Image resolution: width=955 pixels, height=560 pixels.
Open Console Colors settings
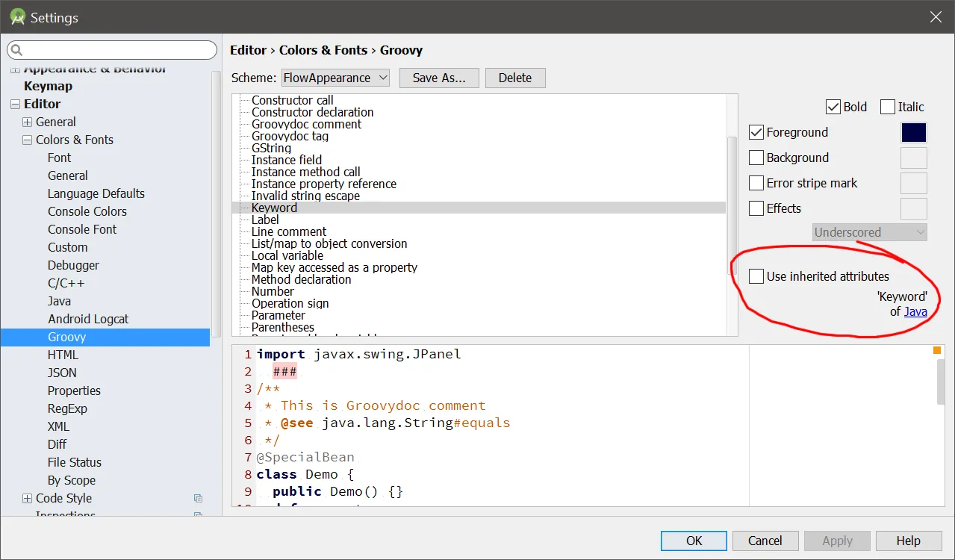[87, 211]
